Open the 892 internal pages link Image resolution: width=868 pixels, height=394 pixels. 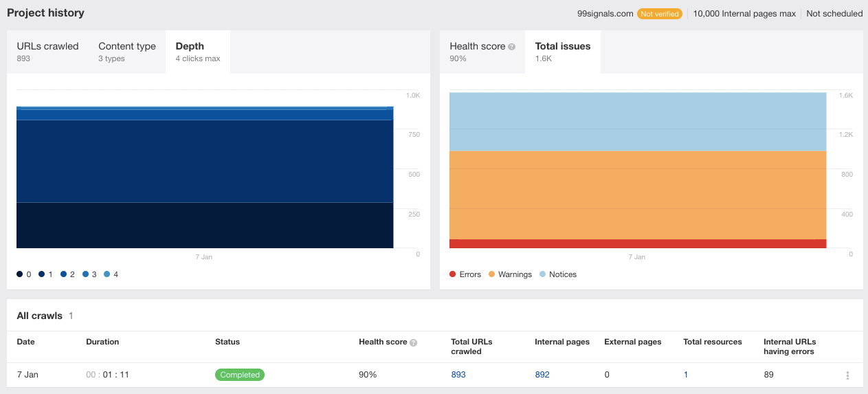click(542, 375)
